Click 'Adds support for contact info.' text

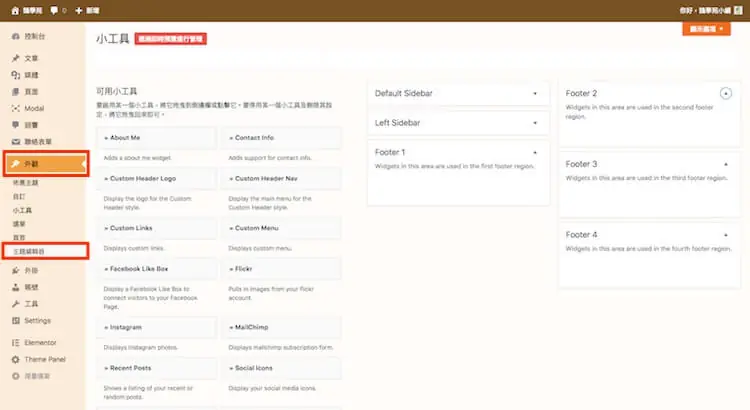270,158
